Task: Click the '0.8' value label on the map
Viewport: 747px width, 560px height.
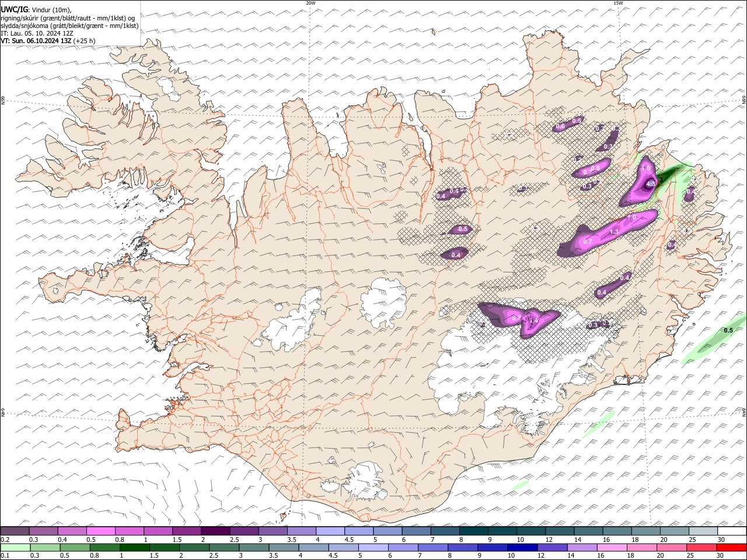Action: pyautogui.click(x=595, y=168)
